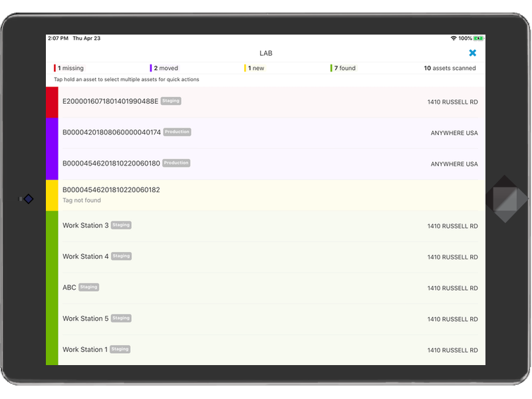Tap the Wi-Fi status icon
The image size is (532, 399).
(x=454, y=39)
